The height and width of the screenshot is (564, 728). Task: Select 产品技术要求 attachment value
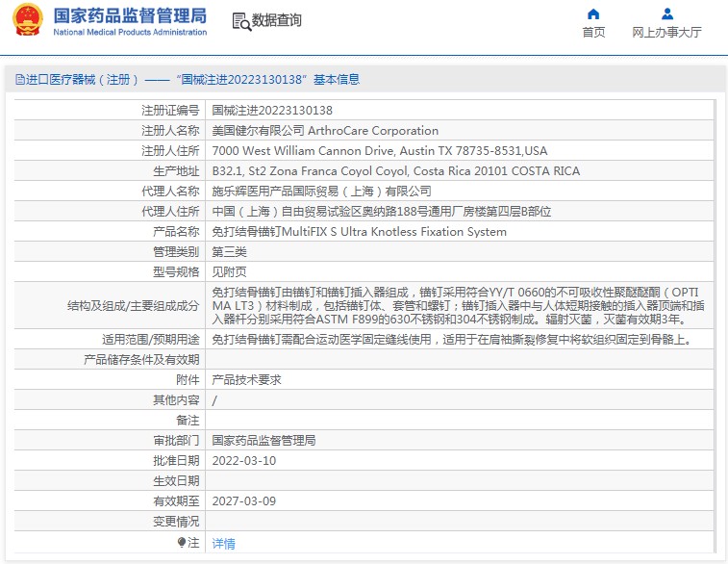coord(246,380)
